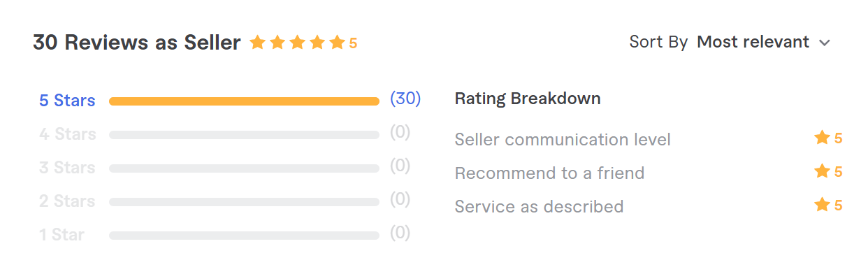Click the Sort By label
868x274 pixels.
pyautogui.click(x=658, y=42)
